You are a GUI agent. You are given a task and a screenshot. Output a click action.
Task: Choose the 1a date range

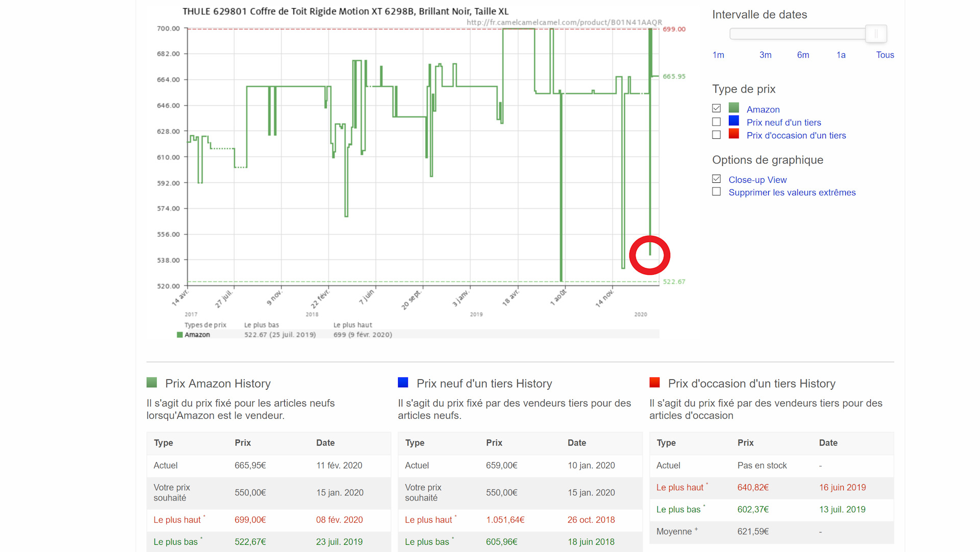[x=841, y=55]
